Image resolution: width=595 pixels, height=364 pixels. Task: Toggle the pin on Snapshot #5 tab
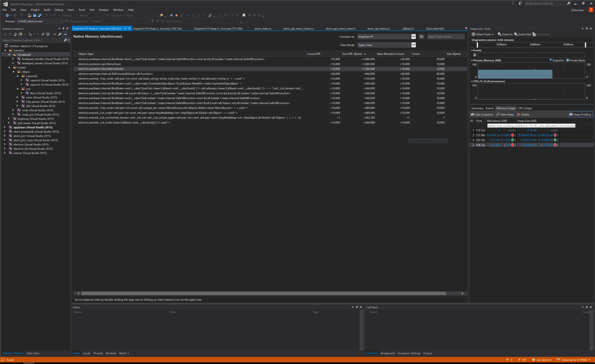click(125, 29)
